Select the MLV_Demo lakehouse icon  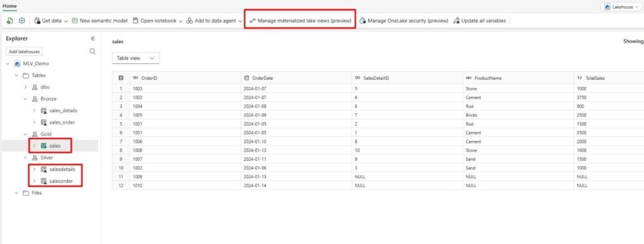[17, 64]
